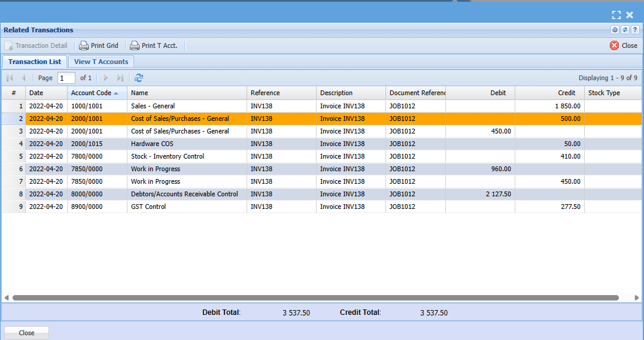Click the panel settings gear icon
Screen dimensions: 644x340
coord(615,30)
